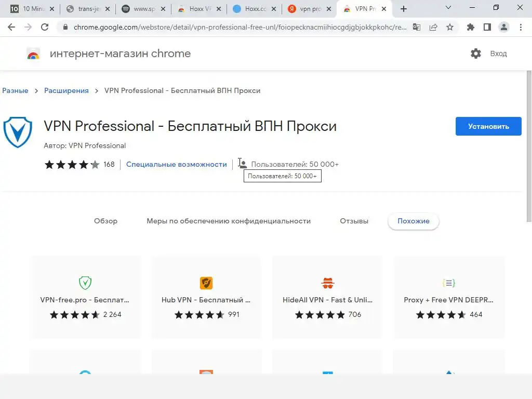Click the 464 rating count
Image resolution: width=532 pixels, height=399 pixels.
point(476,314)
